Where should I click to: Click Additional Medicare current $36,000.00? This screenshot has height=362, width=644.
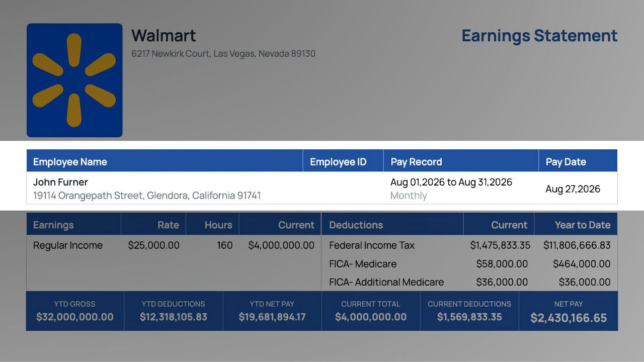pyautogui.click(x=502, y=282)
